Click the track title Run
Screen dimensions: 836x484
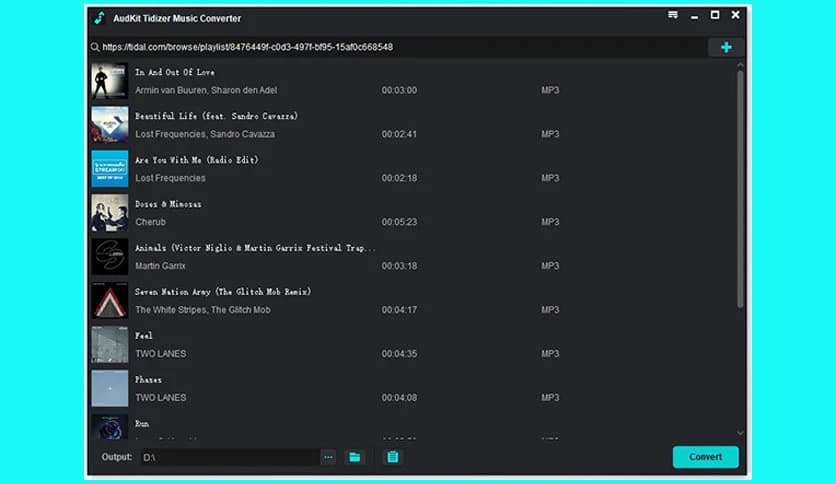pyautogui.click(x=142, y=423)
